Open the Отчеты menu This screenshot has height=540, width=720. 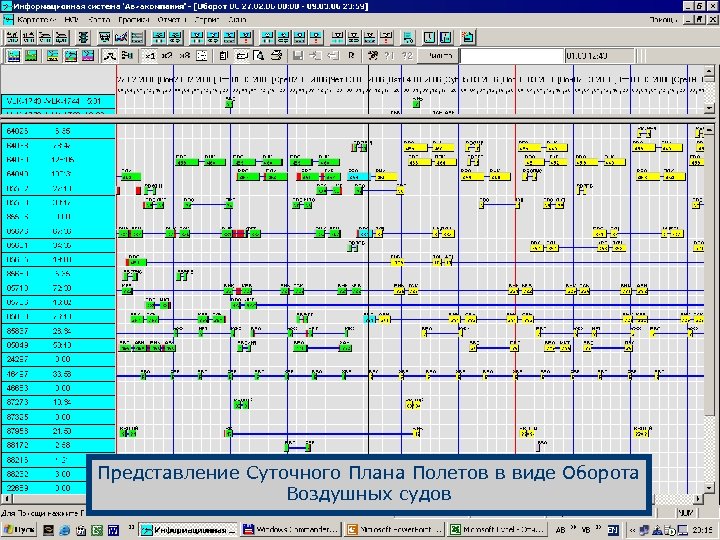[x=172, y=19]
